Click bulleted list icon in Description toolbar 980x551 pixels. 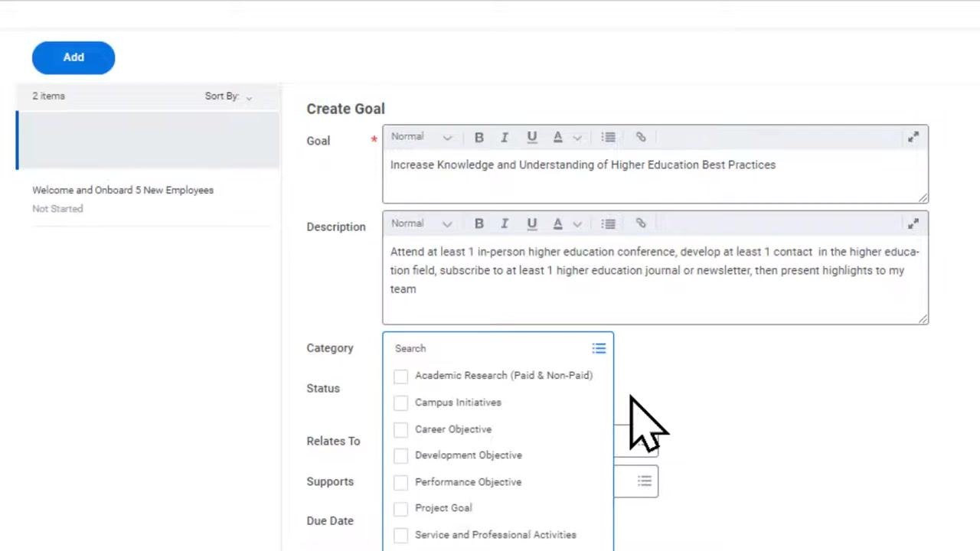608,223
